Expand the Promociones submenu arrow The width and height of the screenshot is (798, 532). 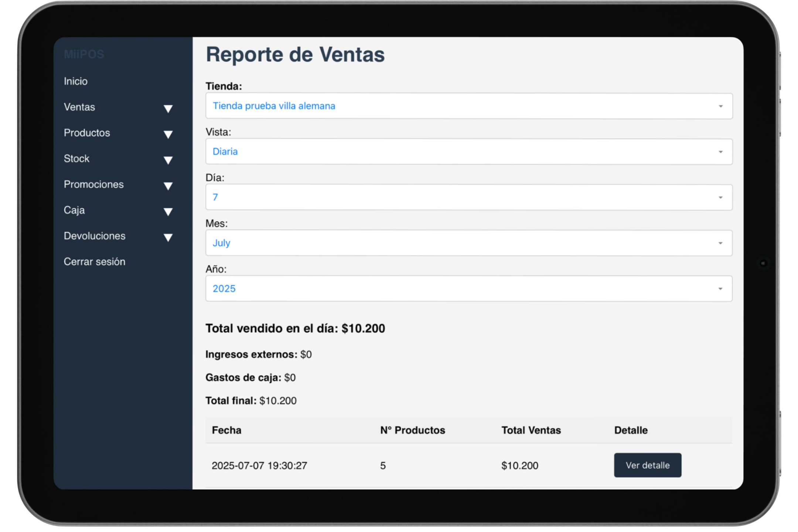(x=168, y=186)
